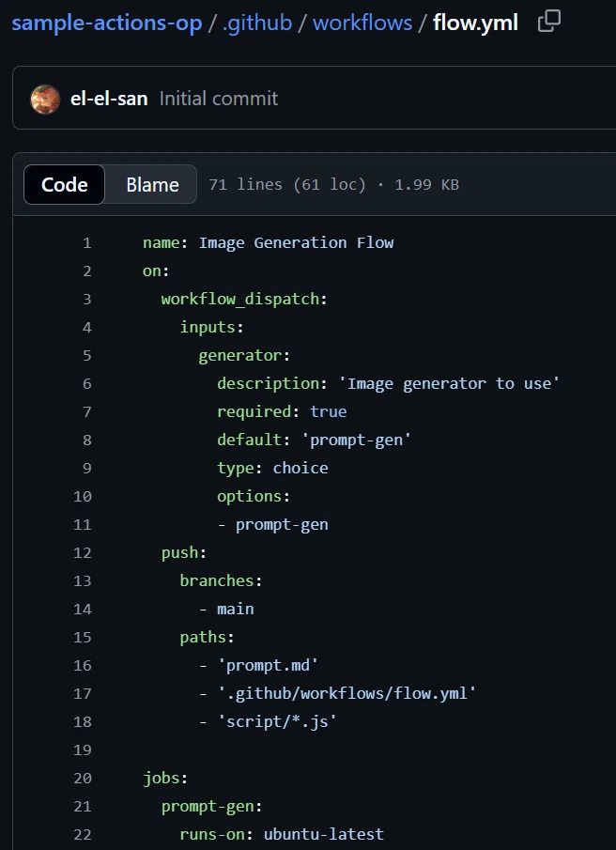This screenshot has height=850, width=616.
Task: Click the 'prompt.md' path entry
Action: pyautogui.click(x=268, y=666)
